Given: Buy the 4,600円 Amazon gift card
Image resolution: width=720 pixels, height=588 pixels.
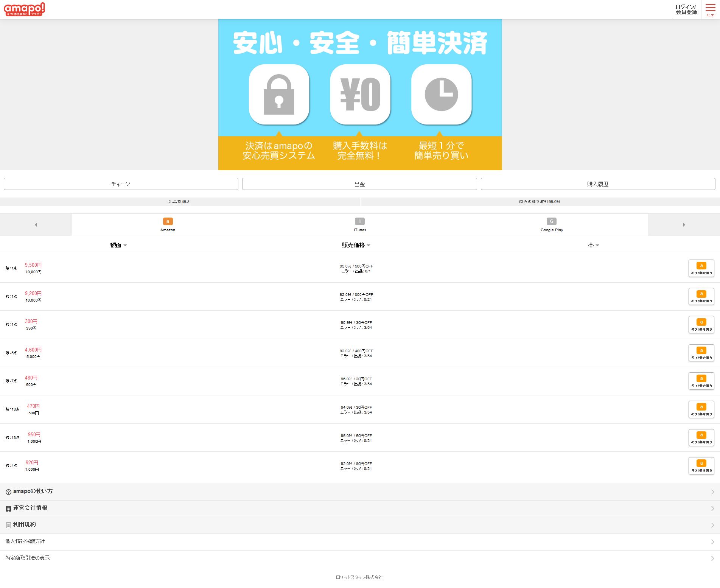Looking at the screenshot, I should click(x=701, y=353).
